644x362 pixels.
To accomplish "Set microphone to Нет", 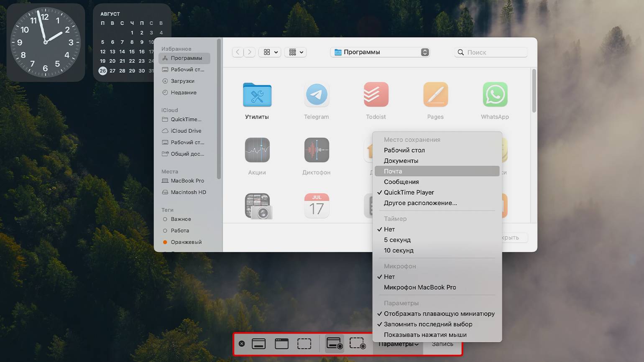I will [x=437, y=277].
